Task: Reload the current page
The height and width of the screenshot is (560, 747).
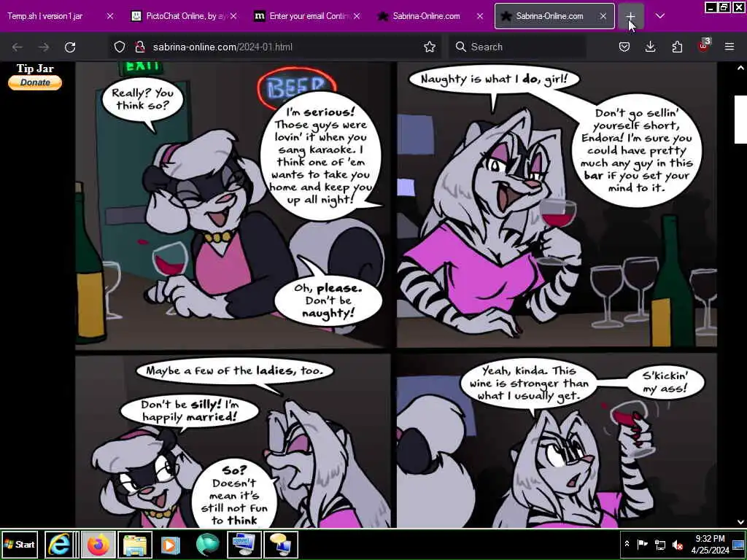Action: [70, 47]
